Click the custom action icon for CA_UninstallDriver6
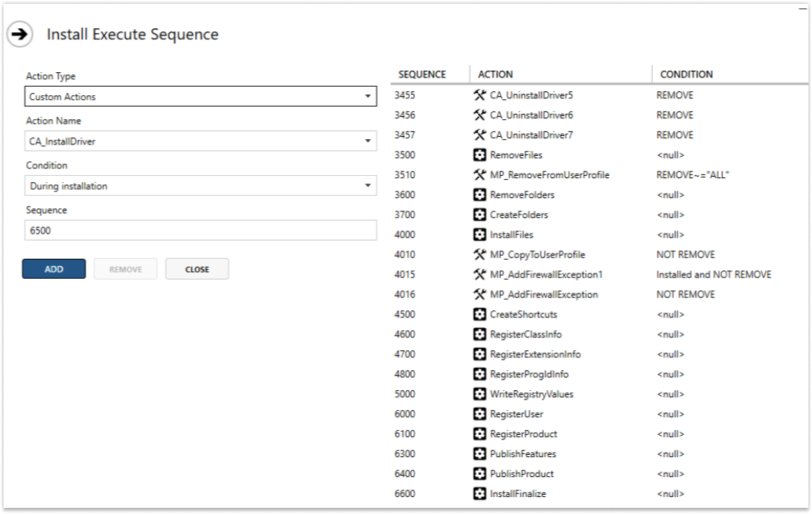Screen dimensions: 812x514 [479, 115]
